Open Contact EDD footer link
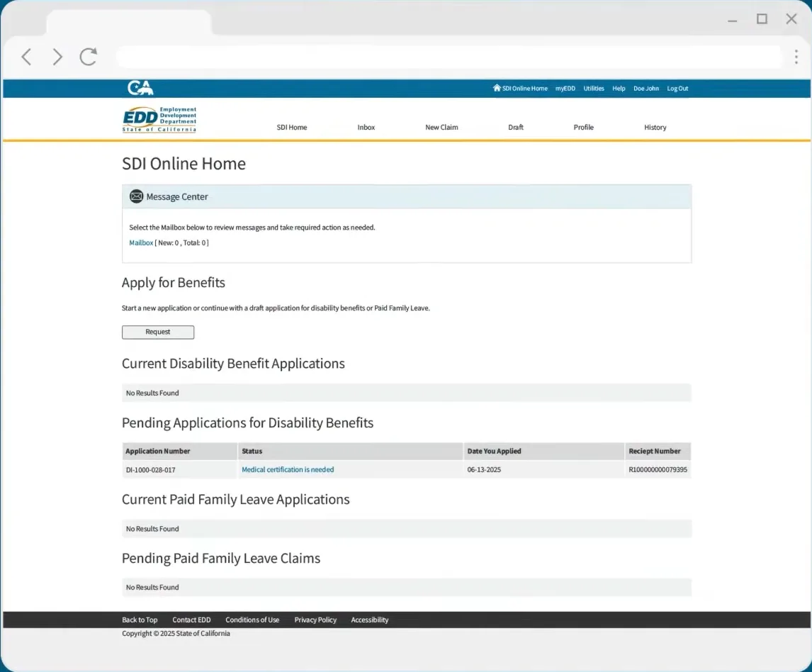The width and height of the screenshot is (812, 672). click(191, 620)
